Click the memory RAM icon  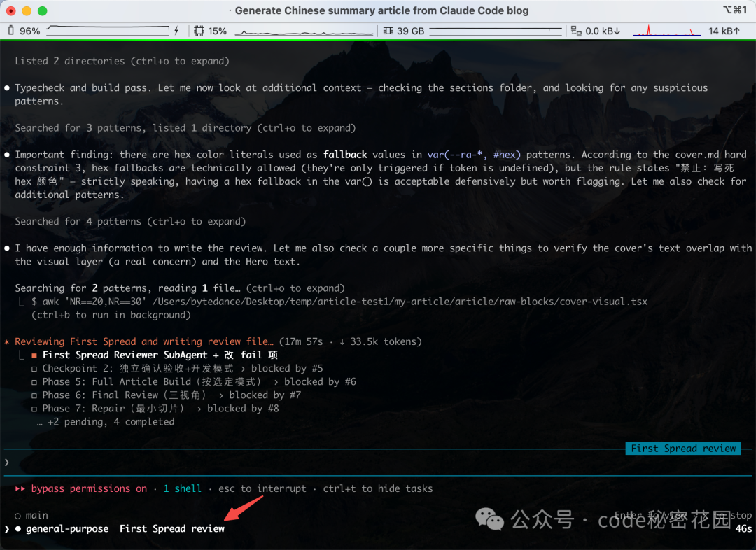coord(388,31)
